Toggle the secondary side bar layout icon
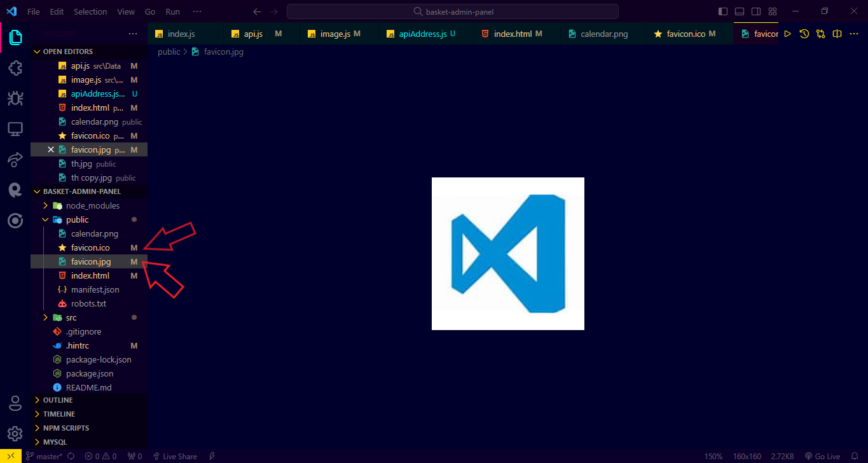Screen dimensions: 868x463 click(x=756, y=11)
